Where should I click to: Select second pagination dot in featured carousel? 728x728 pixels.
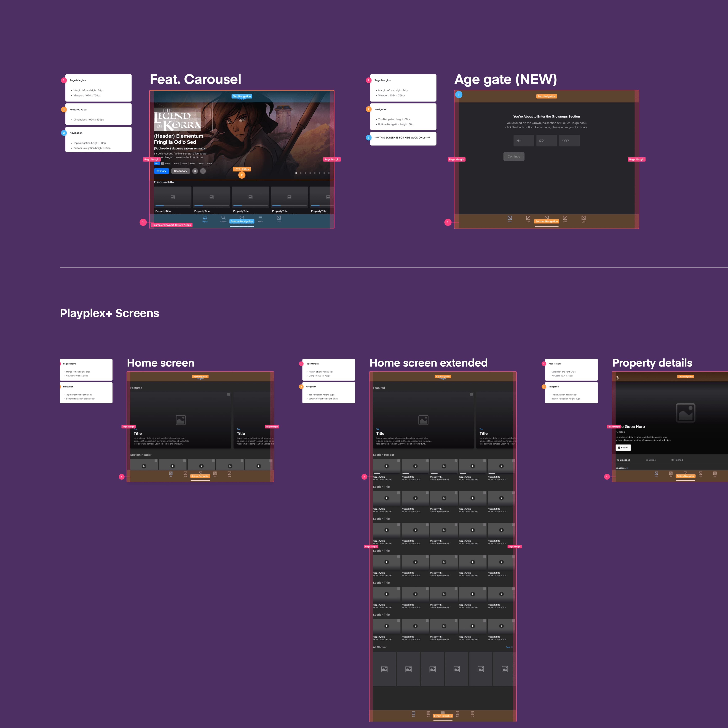(x=301, y=173)
